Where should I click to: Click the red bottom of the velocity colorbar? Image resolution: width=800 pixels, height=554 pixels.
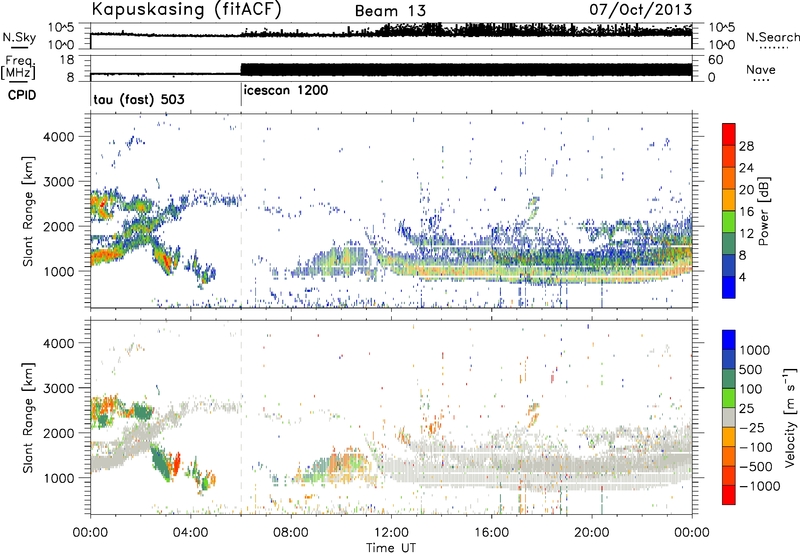click(x=729, y=495)
